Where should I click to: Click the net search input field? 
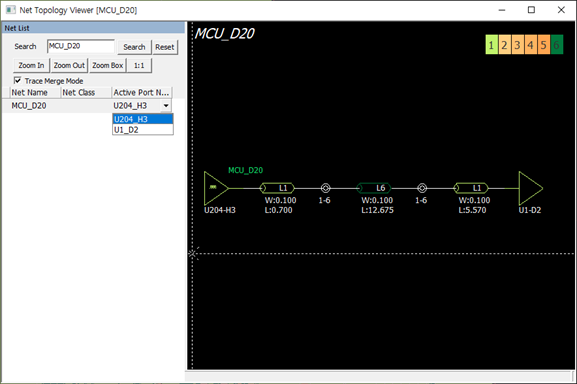81,46
